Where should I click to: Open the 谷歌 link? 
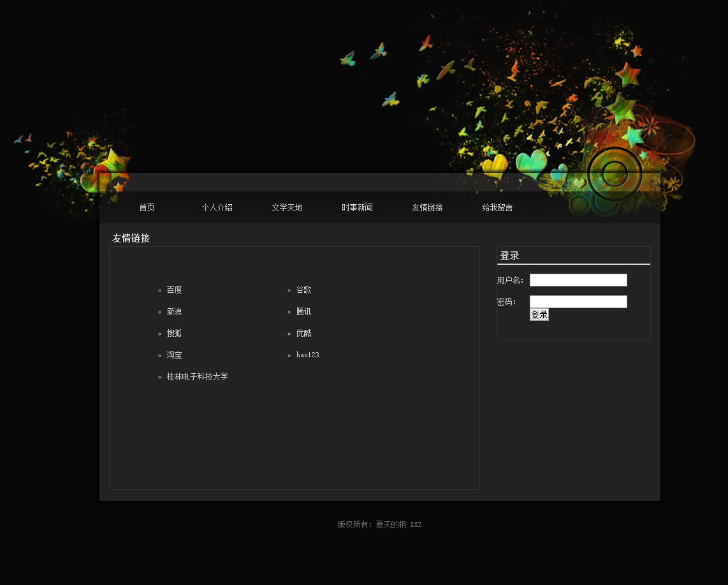coord(303,290)
